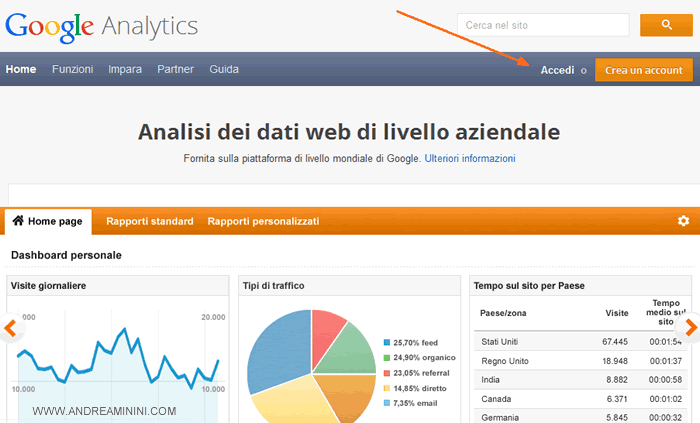Click in the 'Cerca nel sito' search field
Screen dimensions: 700x423
point(543,25)
